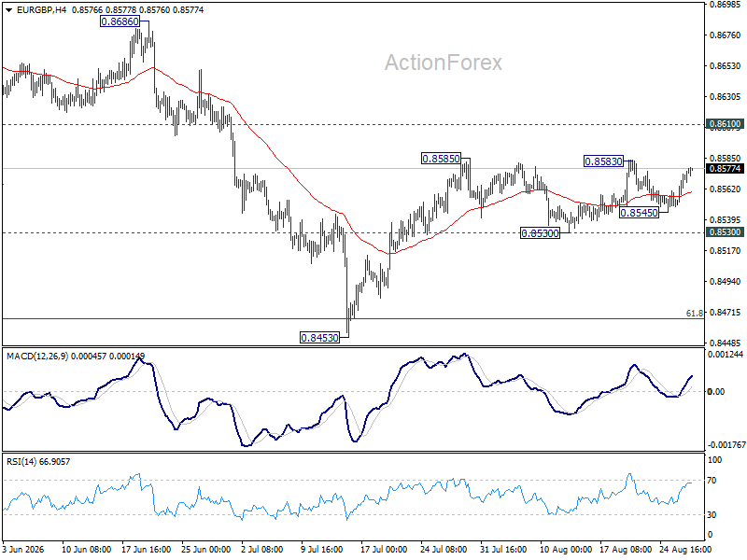
Task: Click the 0.84530 low price label
Action: point(319,338)
